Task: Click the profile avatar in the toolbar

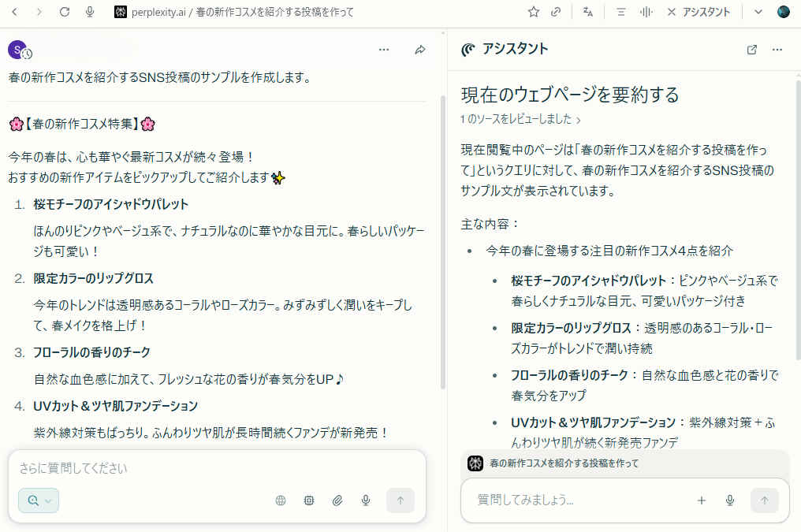Action: pos(783,11)
